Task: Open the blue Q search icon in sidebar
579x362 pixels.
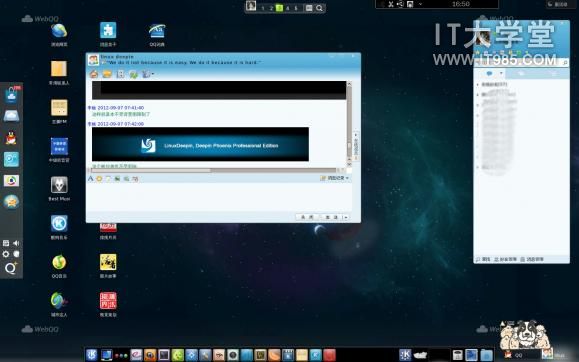Action: click(11, 160)
